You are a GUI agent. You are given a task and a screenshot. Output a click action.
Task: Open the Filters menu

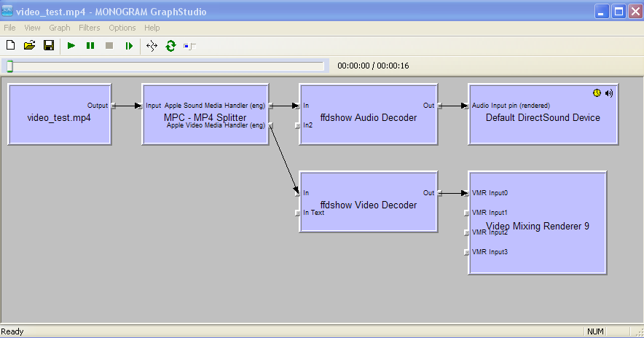(x=89, y=28)
